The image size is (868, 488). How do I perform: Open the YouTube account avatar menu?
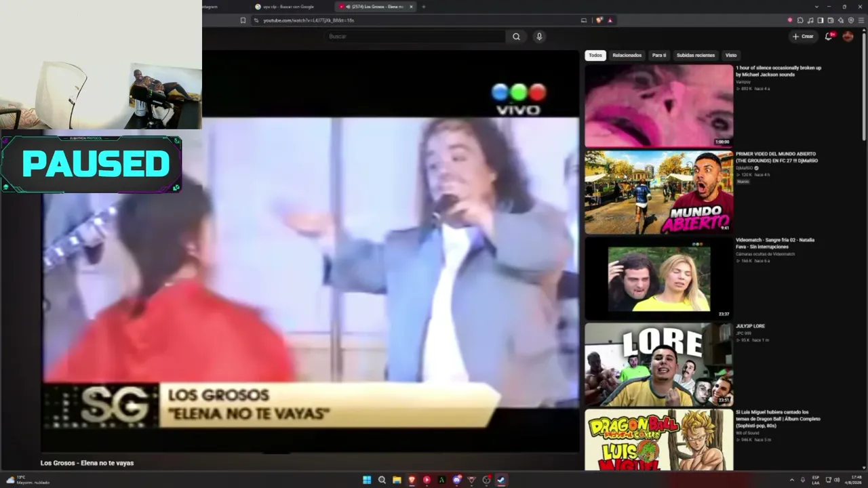click(848, 37)
